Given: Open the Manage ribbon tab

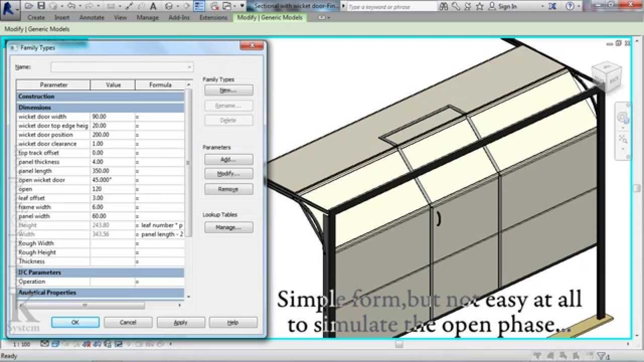Looking at the screenshot, I should (147, 18).
